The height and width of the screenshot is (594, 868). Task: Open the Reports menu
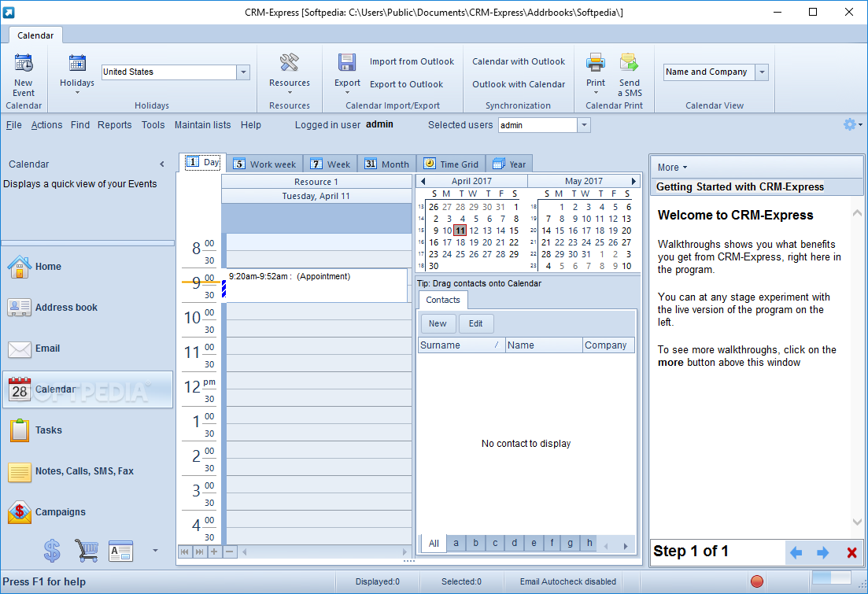point(115,125)
